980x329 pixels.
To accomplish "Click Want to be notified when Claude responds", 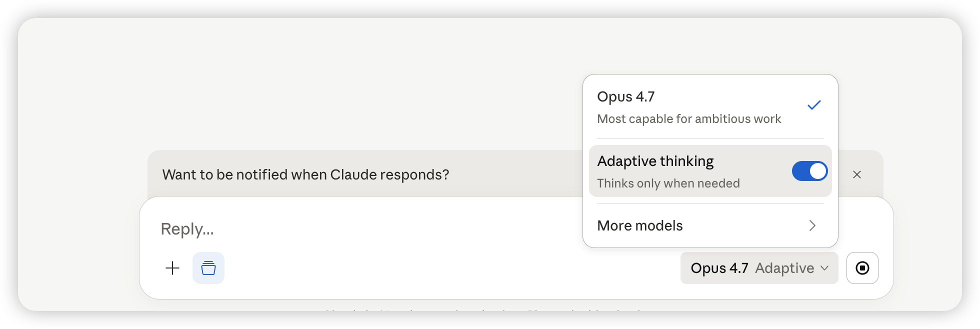I will coord(305,174).
